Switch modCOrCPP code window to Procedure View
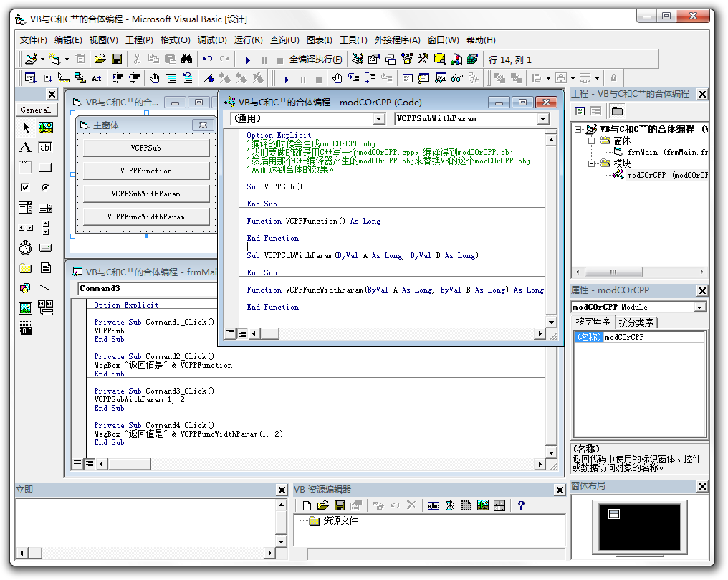Viewport: 728px width, 580px height. (x=230, y=333)
